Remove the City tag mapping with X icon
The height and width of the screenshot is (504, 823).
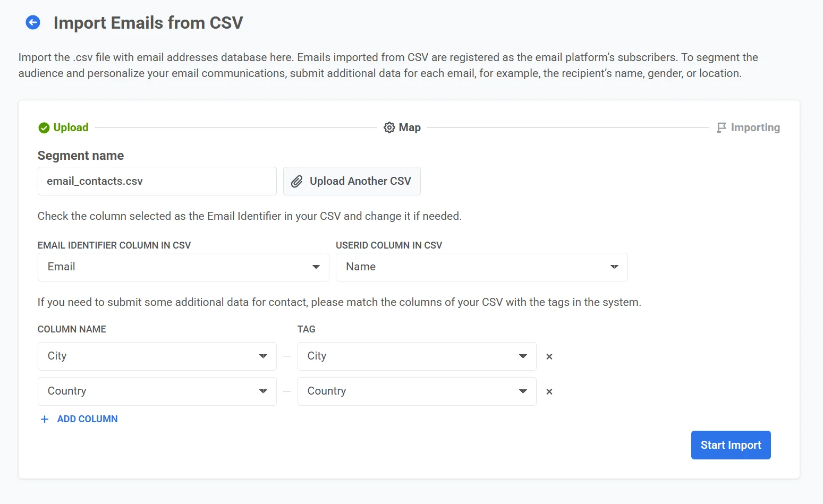[549, 356]
